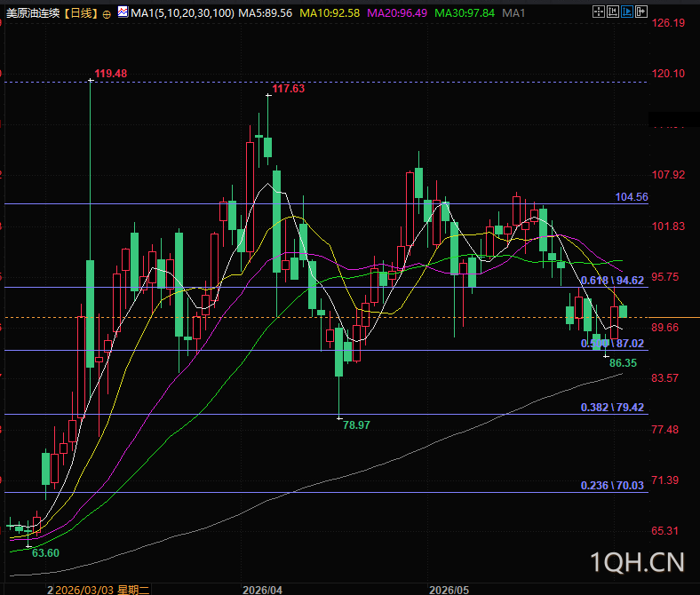Screen dimensions: 700x595
Task: Select the tall green candle under 119.48
Action: tap(91, 313)
